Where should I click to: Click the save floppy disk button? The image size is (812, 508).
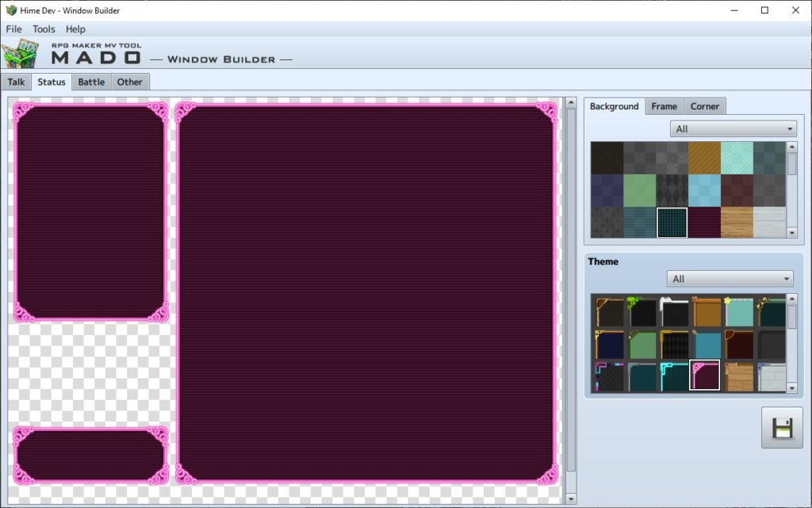click(x=782, y=428)
